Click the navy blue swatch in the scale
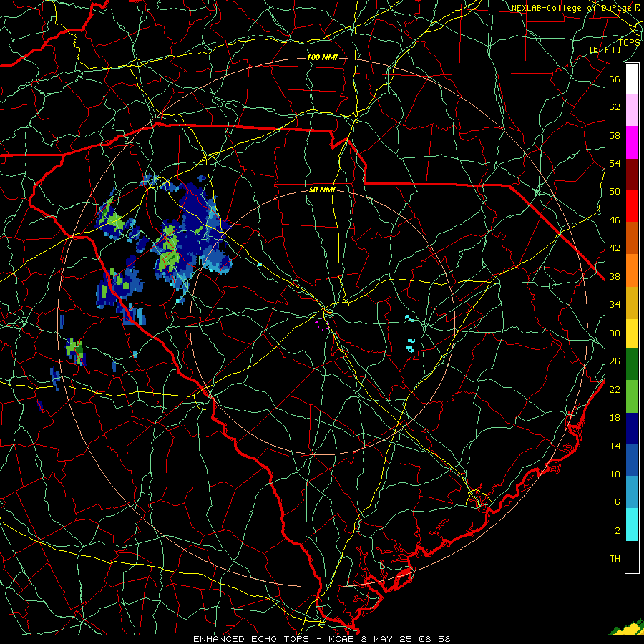Image resolution: width=644 pixels, height=644 pixels. tap(632, 429)
